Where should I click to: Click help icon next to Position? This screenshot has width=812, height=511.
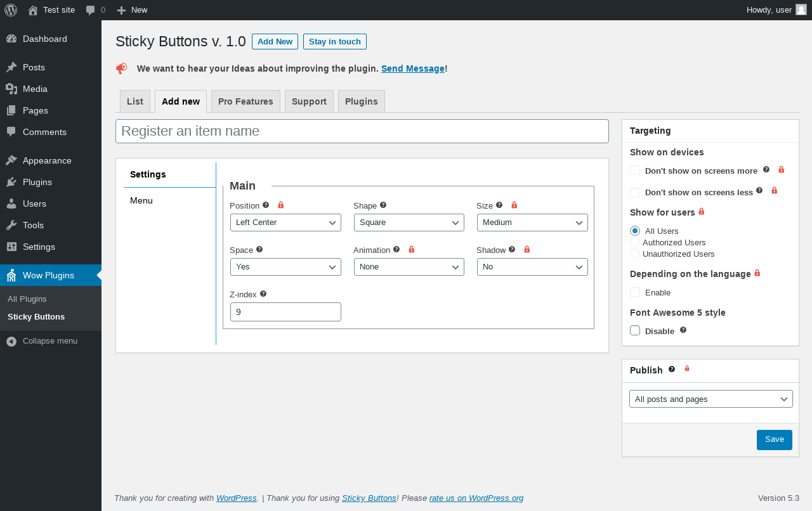(266, 205)
